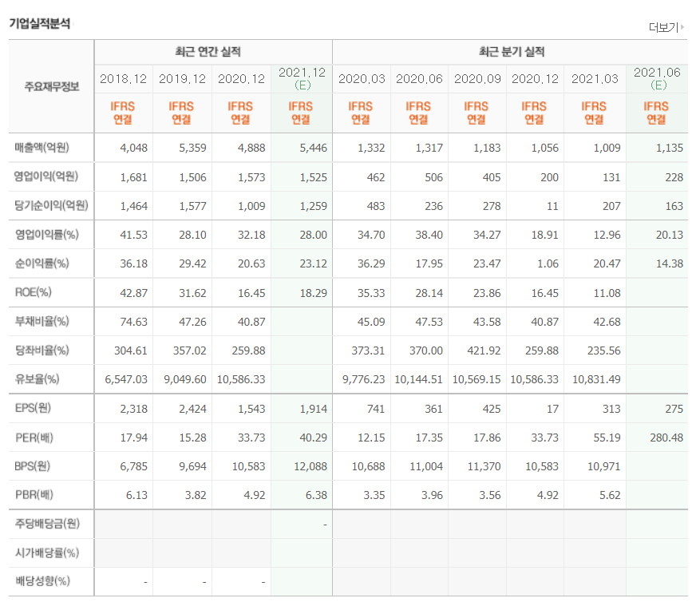
Task: Select the 1,135 quarterly revenue value
Action: pyautogui.click(x=670, y=148)
